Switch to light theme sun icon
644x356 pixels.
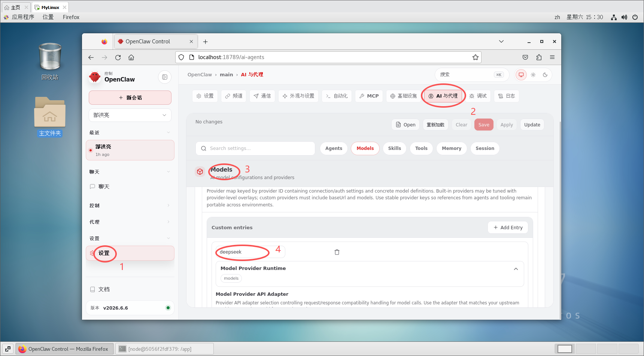533,75
